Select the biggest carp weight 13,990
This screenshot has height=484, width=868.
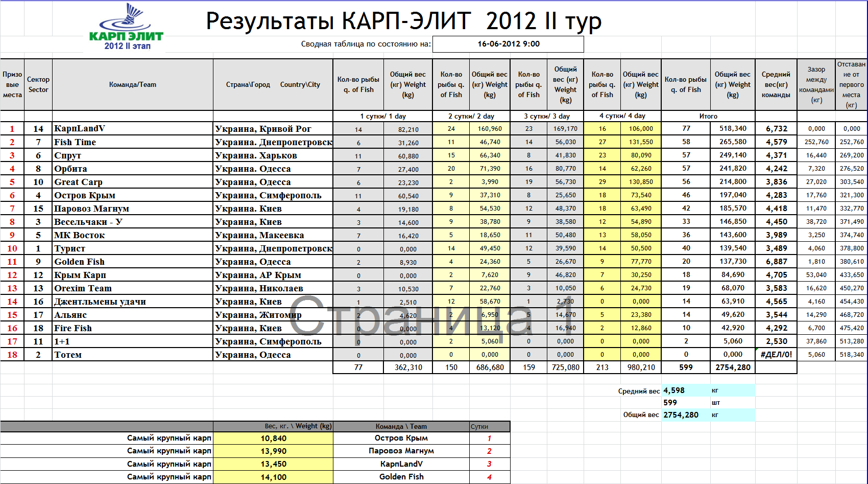pyautogui.click(x=273, y=451)
